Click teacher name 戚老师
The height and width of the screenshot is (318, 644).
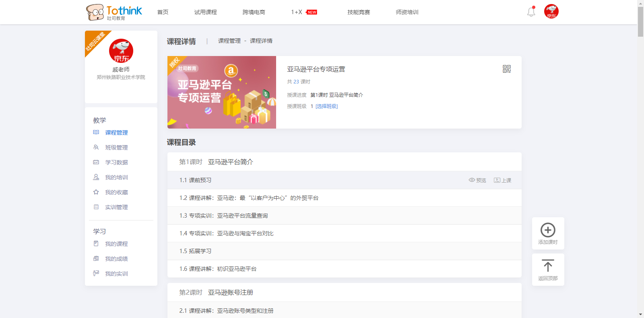click(121, 70)
